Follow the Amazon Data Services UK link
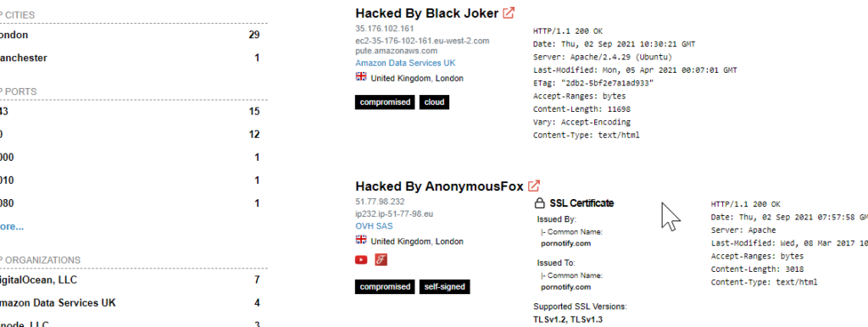This screenshot has width=868, height=327. click(x=405, y=63)
